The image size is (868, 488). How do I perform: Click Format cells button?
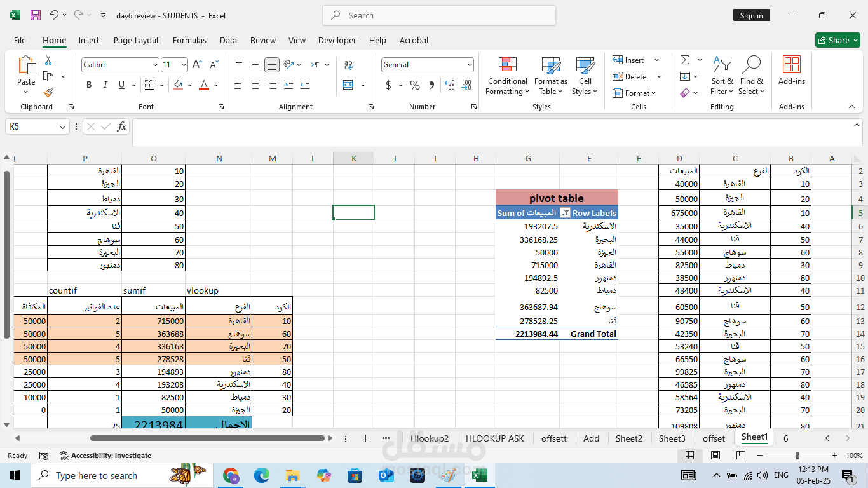click(634, 93)
